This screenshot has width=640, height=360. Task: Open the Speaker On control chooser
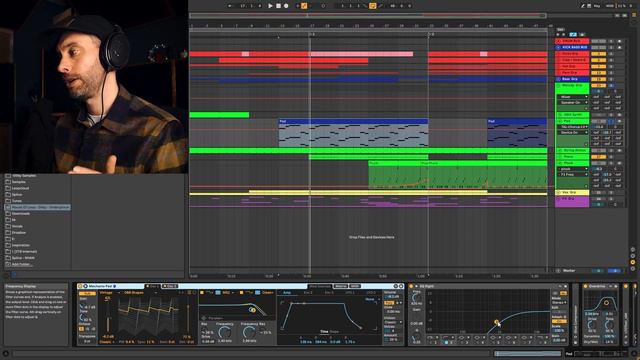[x=573, y=102]
